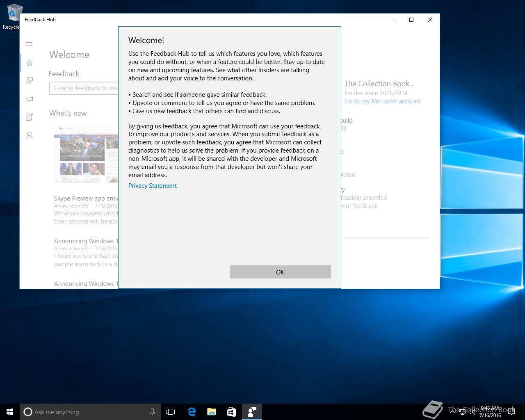Open the news article thumbnail under What's new
The width and height of the screenshot is (525, 420).
tap(86, 154)
